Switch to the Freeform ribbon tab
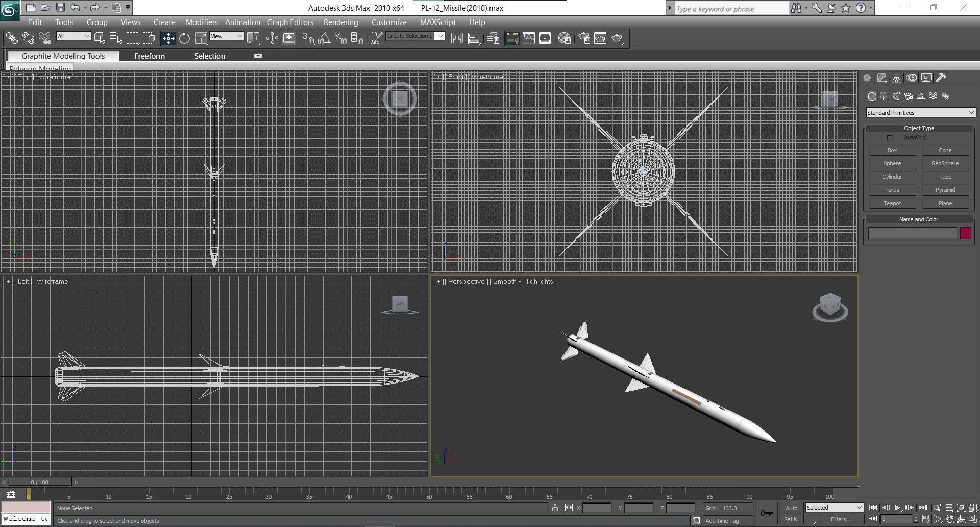 pos(150,56)
